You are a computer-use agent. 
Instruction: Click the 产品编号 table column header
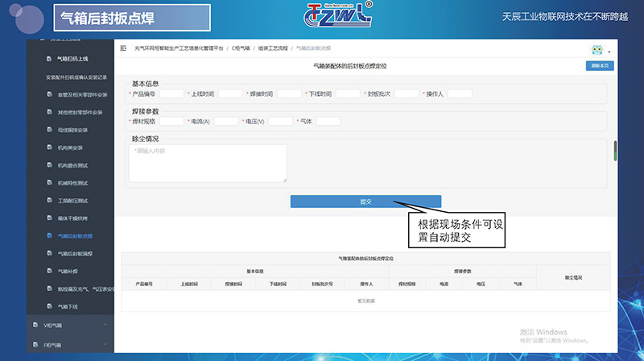(x=144, y=284)
